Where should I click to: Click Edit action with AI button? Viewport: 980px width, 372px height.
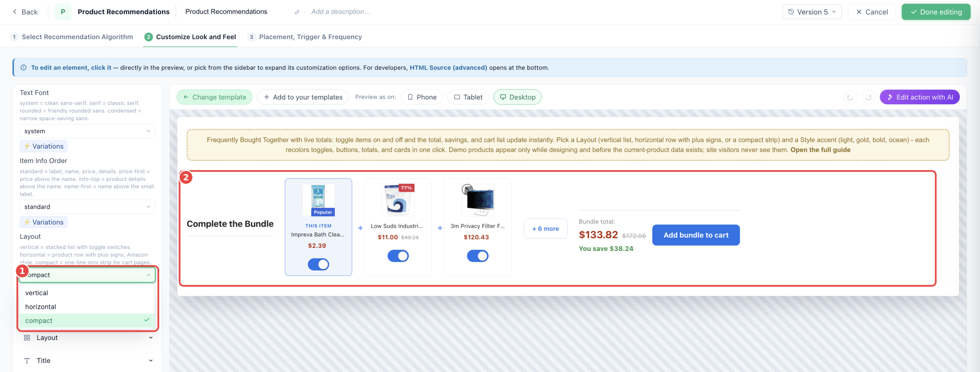pos(920,97)
